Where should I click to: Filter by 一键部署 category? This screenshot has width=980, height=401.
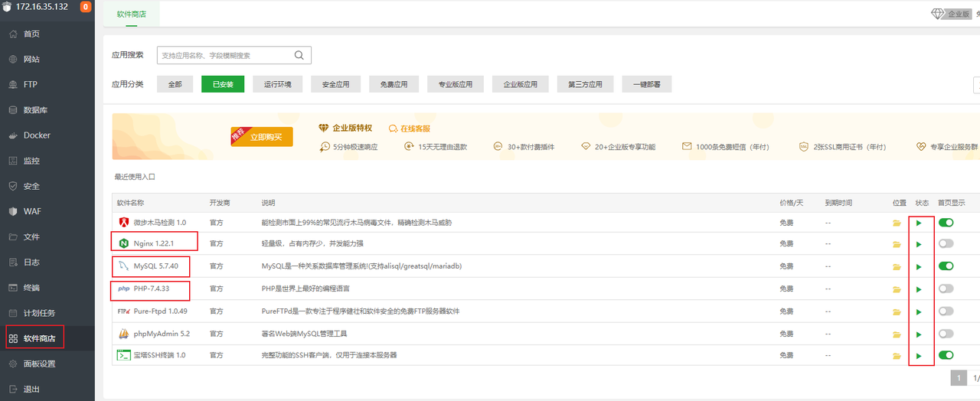pyautogui.click(x=647, y=84)
